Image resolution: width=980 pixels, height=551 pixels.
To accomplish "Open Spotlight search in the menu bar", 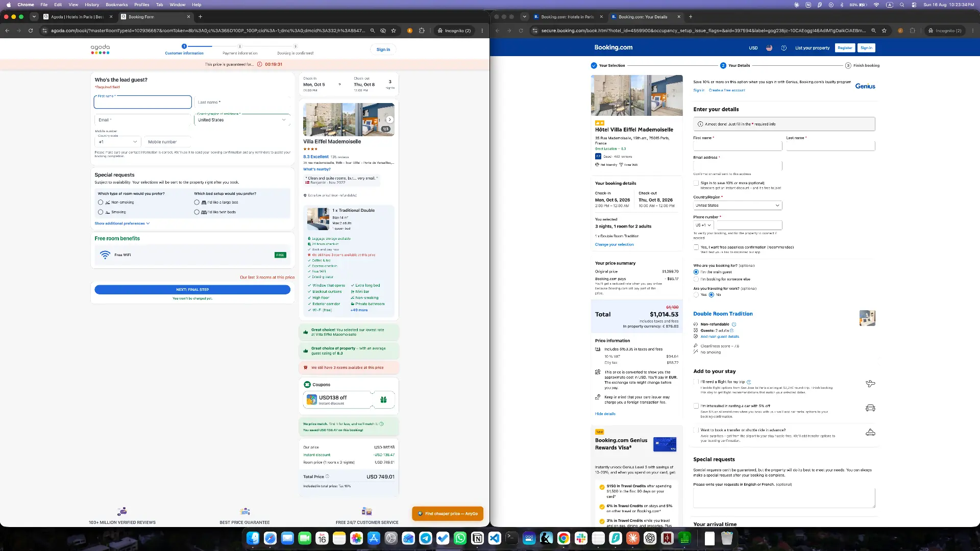I will (902, 5).
